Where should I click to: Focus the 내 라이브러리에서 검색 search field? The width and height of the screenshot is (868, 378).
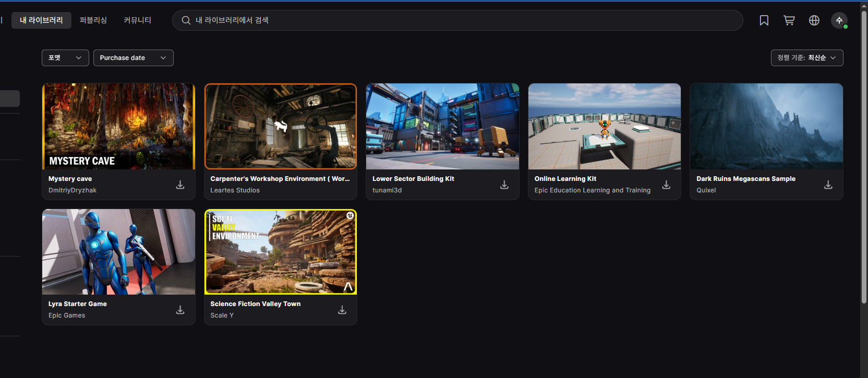(x=457, y=20)
